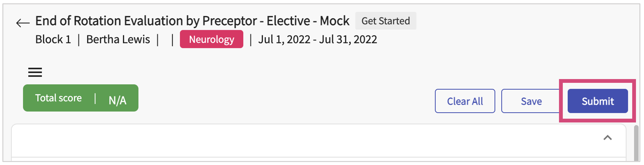Click the Clear All button
The width and height of the screenshot is (644, 165).
pos(465,101)
